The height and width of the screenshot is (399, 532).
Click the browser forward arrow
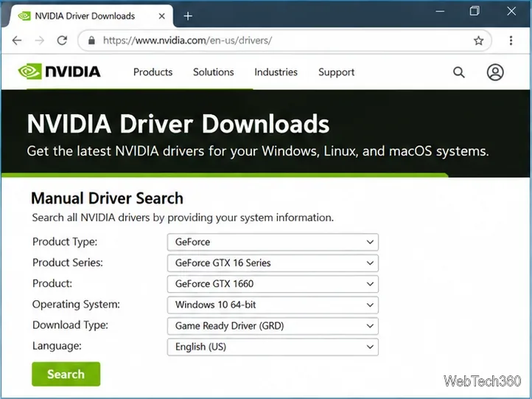point(40,41)
